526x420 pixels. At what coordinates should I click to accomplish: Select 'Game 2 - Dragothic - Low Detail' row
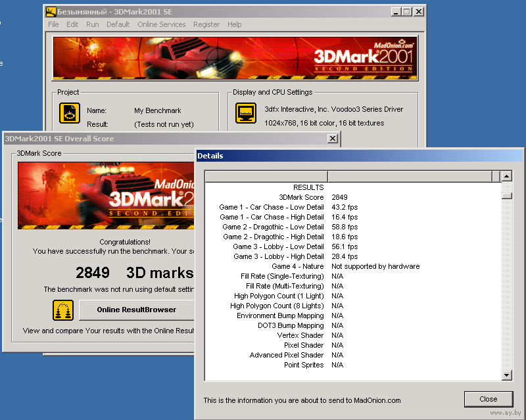[353, 227]
